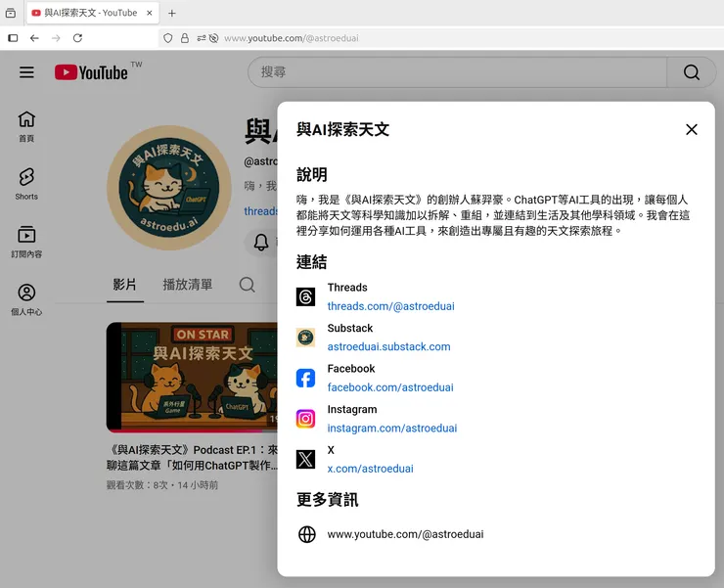Screen dimensions: 724x588
Task: Open the personal center (個人中心) icon
Action: pyautogui.click(x=26, y=299)
